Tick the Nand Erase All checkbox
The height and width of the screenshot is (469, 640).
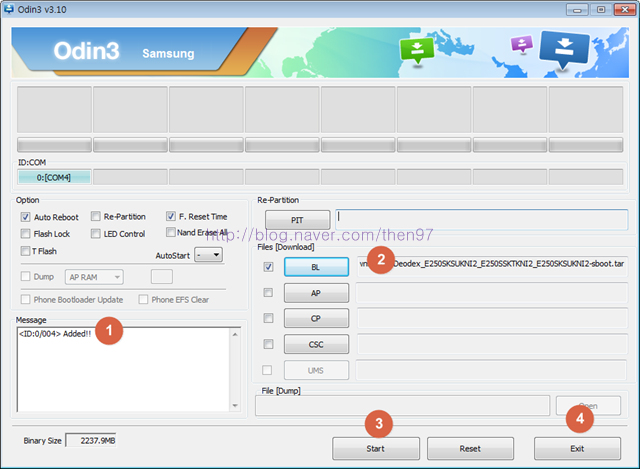click(171, 232)
